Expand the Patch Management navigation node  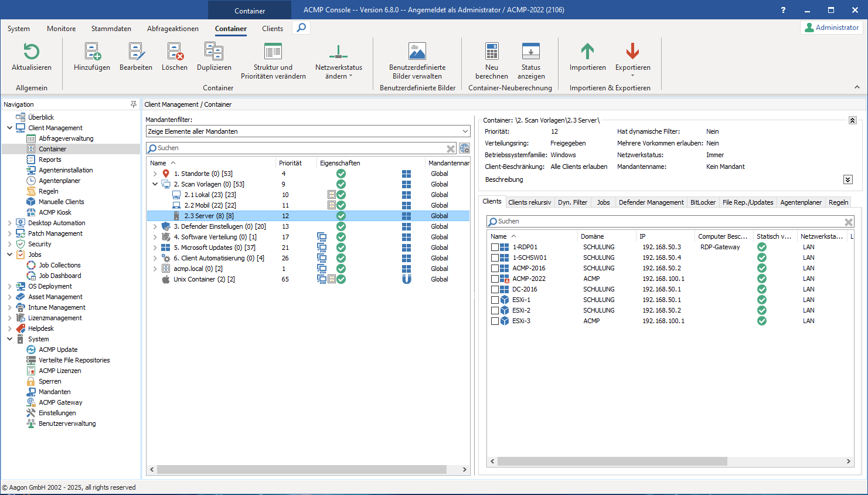point(10,233)
